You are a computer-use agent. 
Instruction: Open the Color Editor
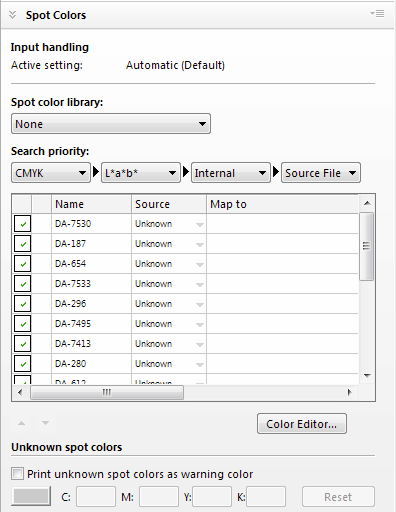[302, 424]
